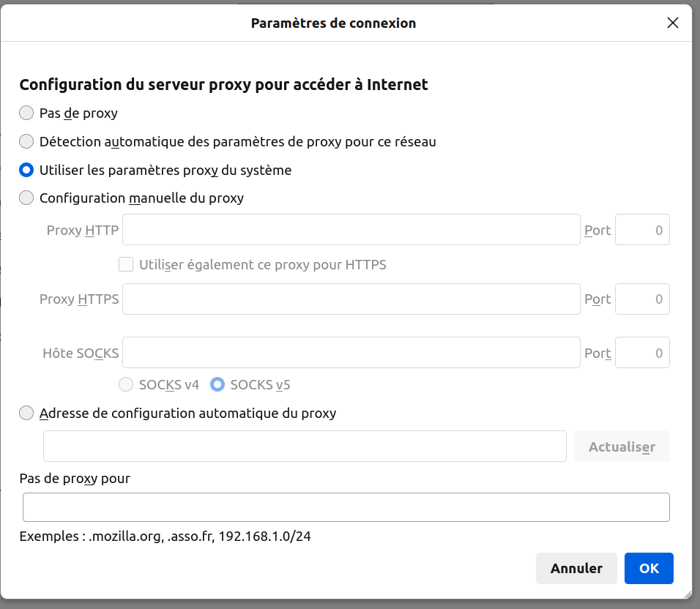Confirm settings with the OK button

point(649,568)
